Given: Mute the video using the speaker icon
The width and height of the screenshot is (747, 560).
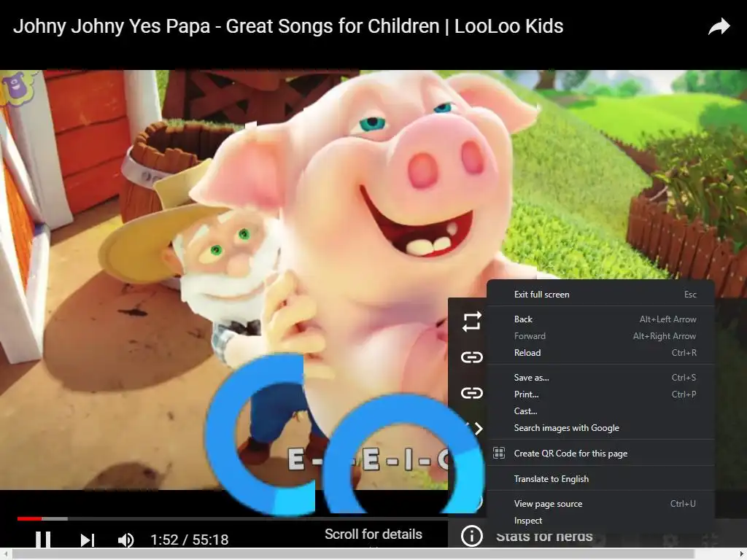Looking at the screenshot, I should click(x=125, y=540).
